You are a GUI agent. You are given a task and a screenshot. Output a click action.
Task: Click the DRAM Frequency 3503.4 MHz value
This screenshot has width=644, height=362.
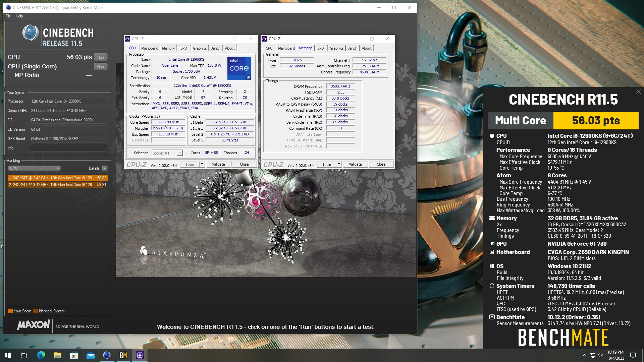[340, 86]
